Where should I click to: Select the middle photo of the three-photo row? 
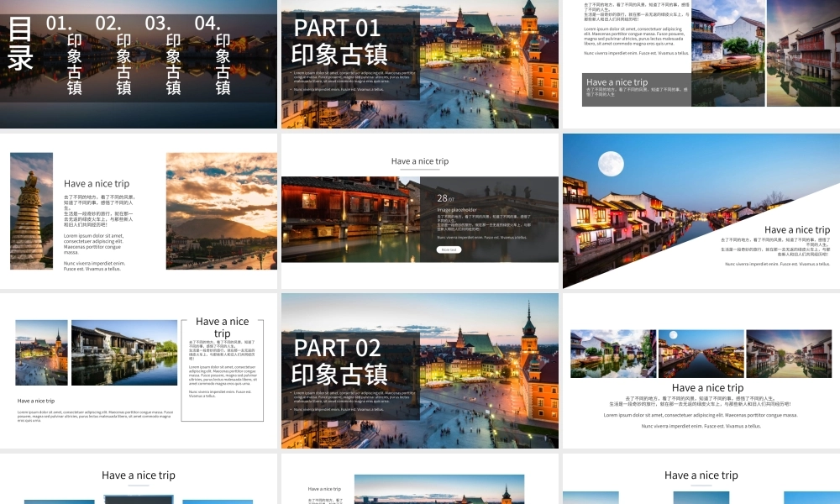tap(701, 353)
